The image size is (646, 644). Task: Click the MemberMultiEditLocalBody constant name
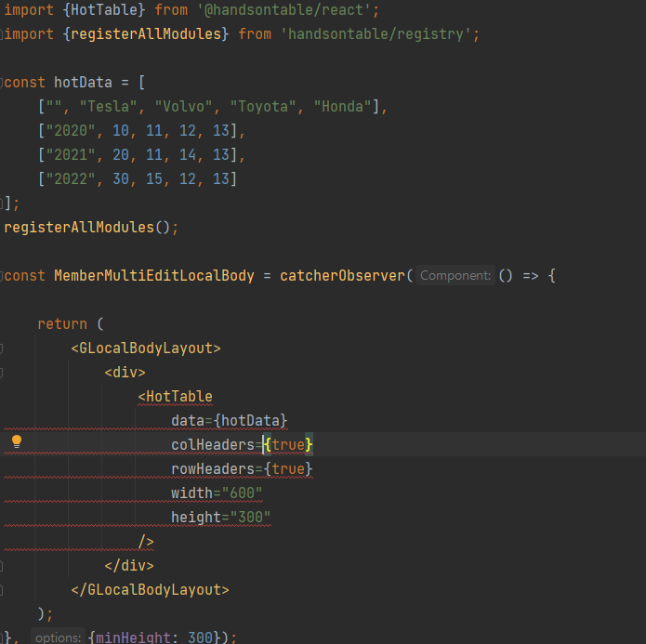coord(154,276)
